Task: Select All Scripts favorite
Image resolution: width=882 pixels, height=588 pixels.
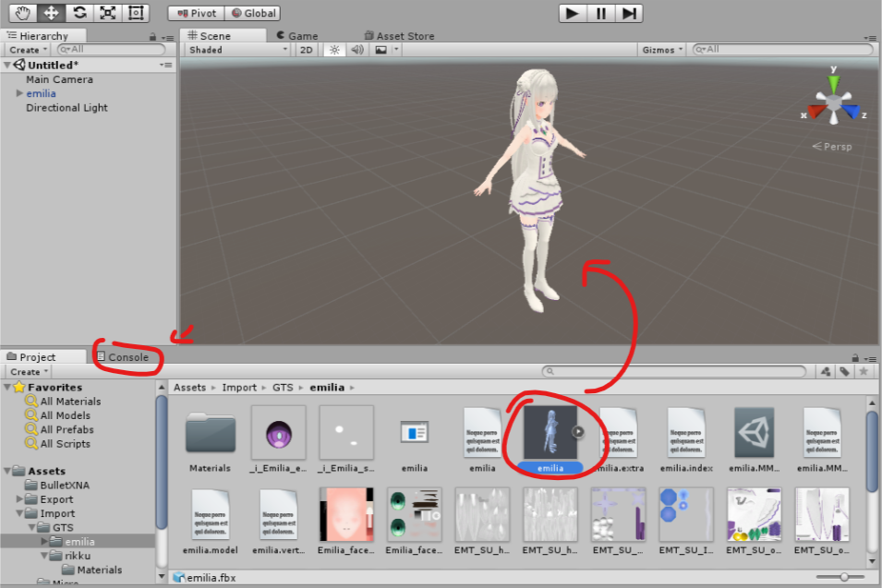Action: [x=65, y=443]
